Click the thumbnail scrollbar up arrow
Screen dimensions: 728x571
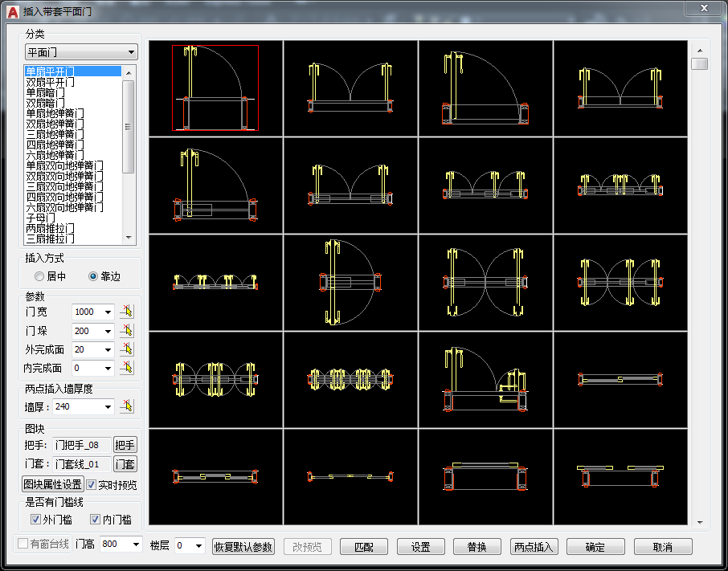700,50
